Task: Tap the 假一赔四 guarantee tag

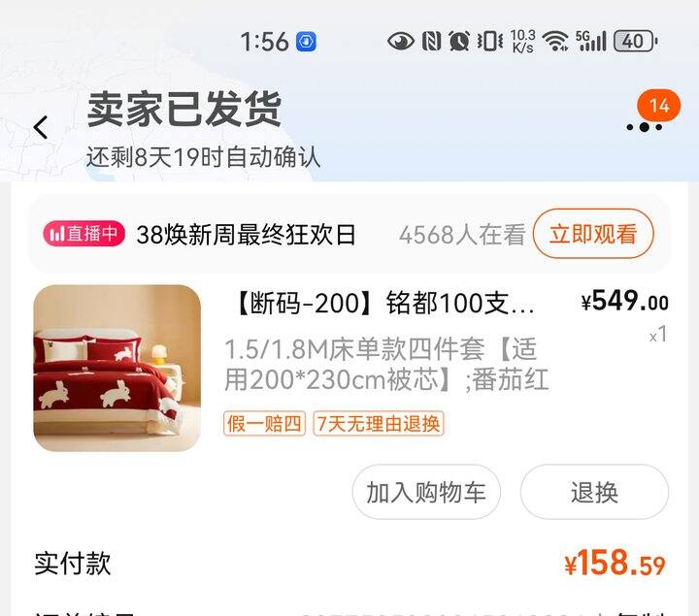Action: tap(264, 423)
